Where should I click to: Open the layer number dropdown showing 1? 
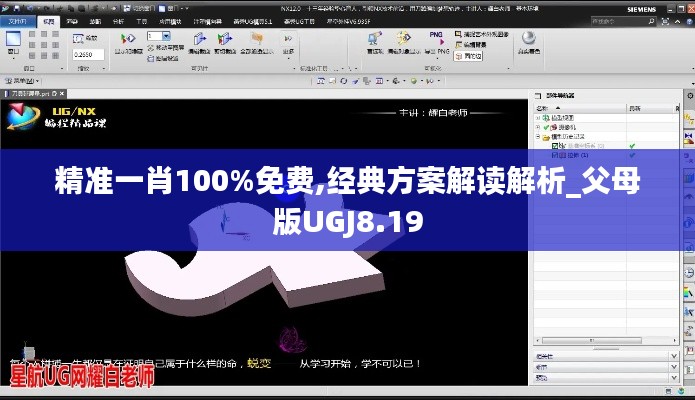coord(167,36)
